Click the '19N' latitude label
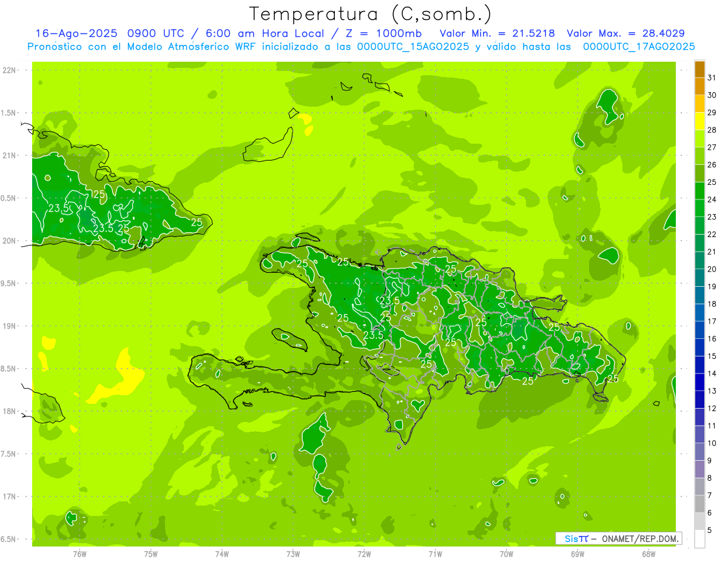Viewport: 728px width, 562px height. [10, 326]
